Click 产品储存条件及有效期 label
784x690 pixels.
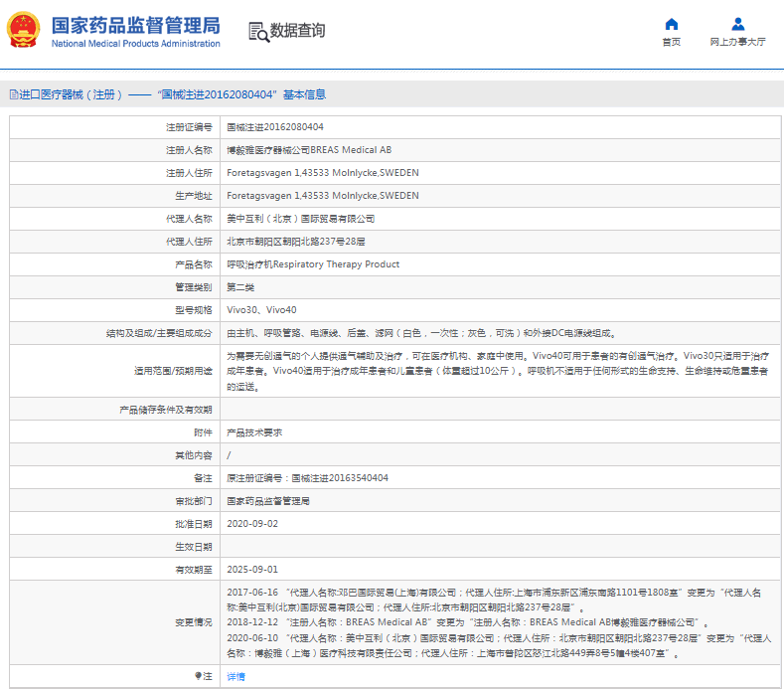tap(166, 410)
